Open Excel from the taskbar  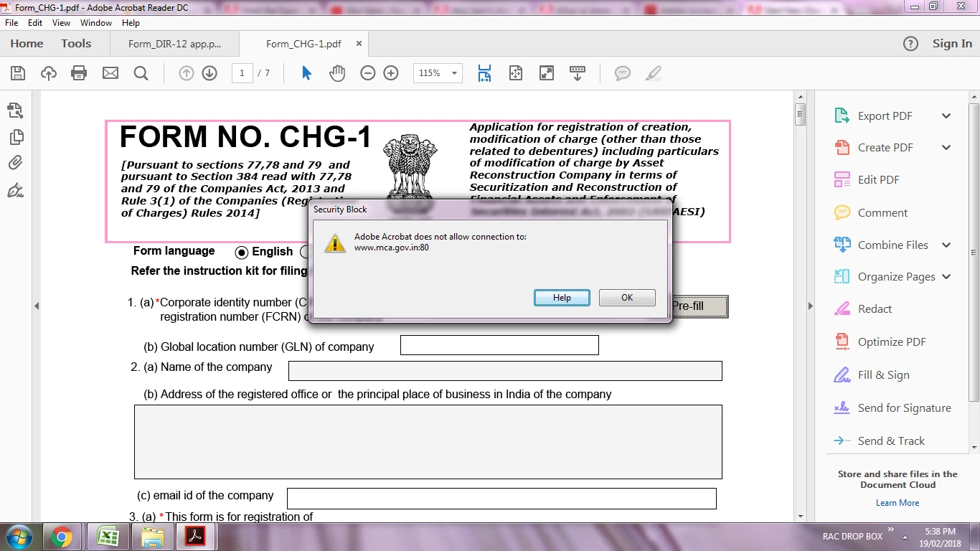[108, 537]
